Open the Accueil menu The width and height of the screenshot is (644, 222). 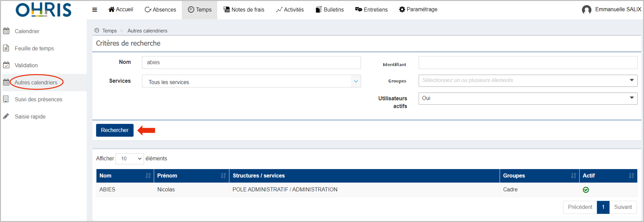click(121, 10)
